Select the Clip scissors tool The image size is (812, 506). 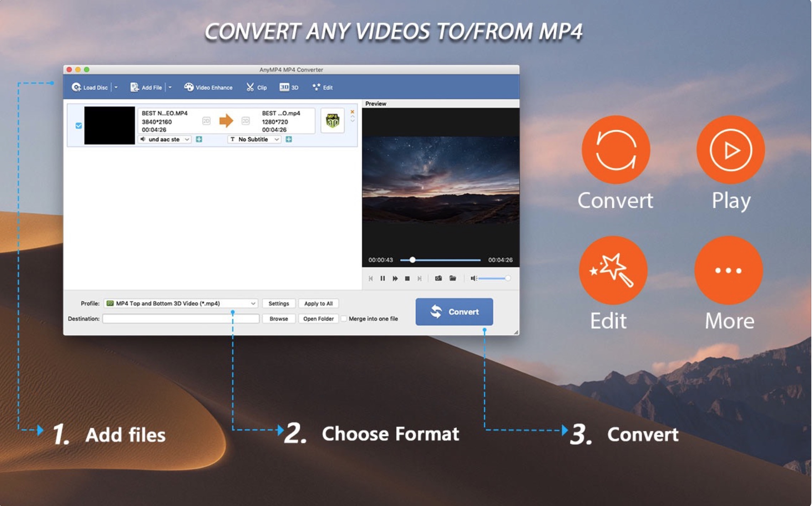[x=250, y=87]
